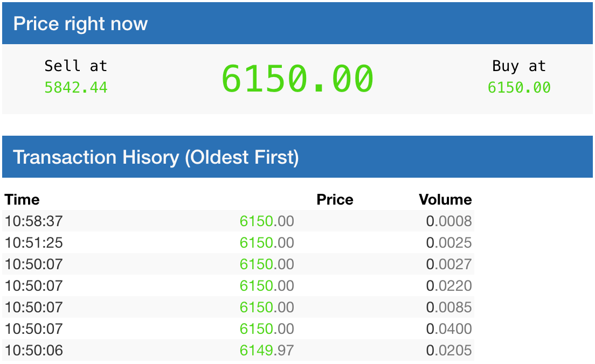Click the 0.0205 volume value
The height and width of the screenshot is (364, 595).
[x=449, y=350]
